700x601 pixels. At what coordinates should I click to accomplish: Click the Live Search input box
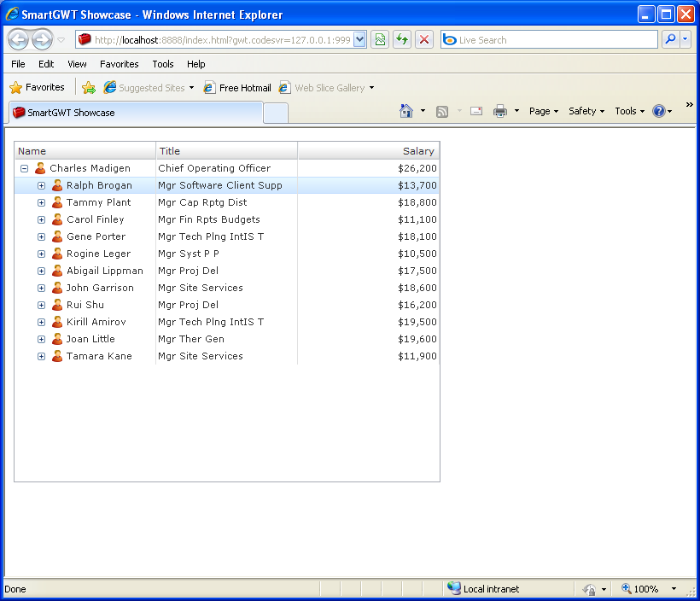(x=549, y=40)
